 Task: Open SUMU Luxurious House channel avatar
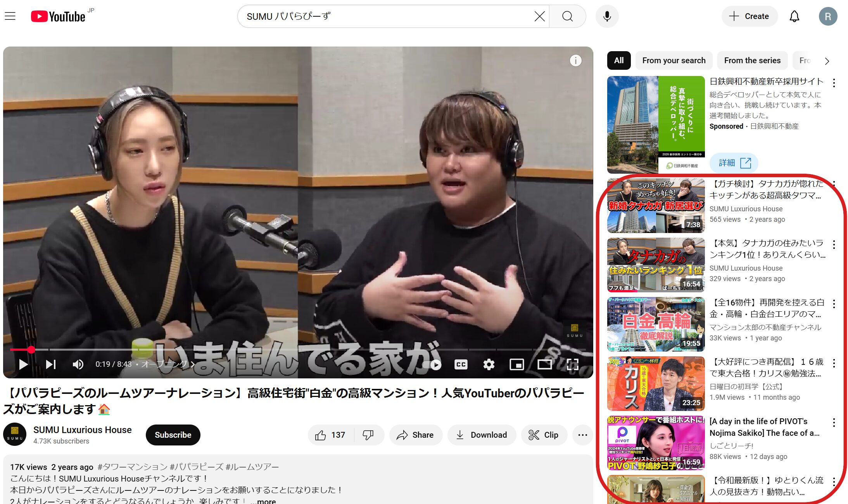point(15,434)
